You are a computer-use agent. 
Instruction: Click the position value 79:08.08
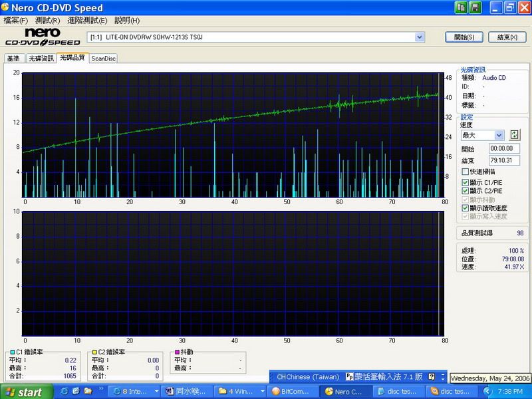pyautogui.click(x=513, y=259)
